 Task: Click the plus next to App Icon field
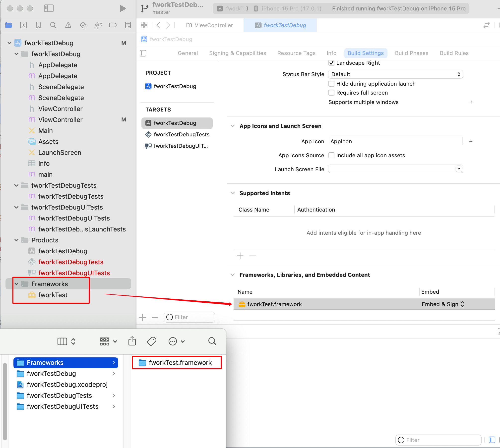(471, 141)
